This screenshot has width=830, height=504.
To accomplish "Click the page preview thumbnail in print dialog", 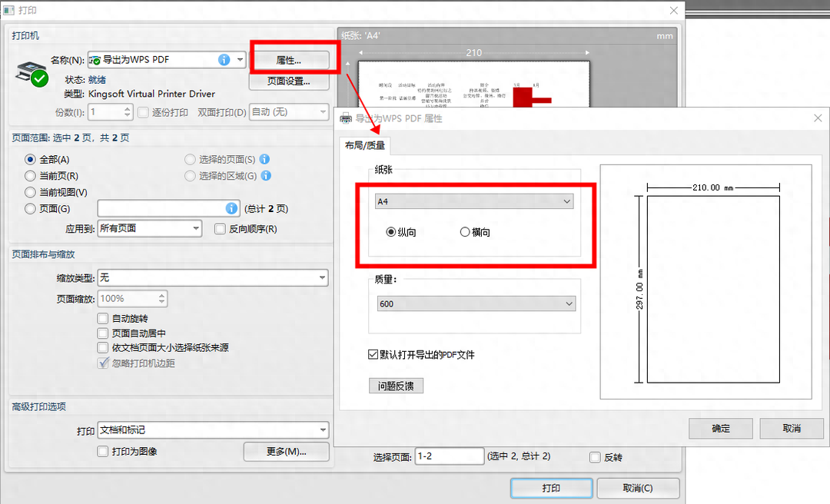I will [x=473, y=85].
